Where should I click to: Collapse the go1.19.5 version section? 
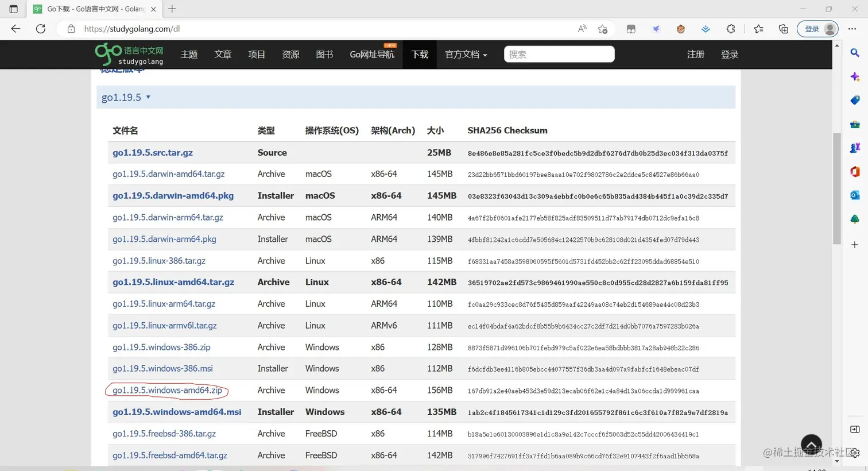pyautogui.click(x=126, y=97)
